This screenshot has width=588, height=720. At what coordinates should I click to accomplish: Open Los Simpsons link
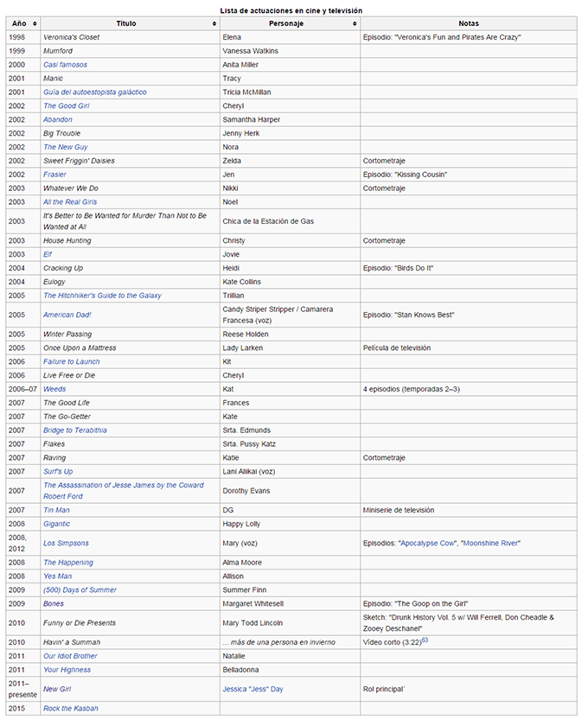tap(66, 543)
